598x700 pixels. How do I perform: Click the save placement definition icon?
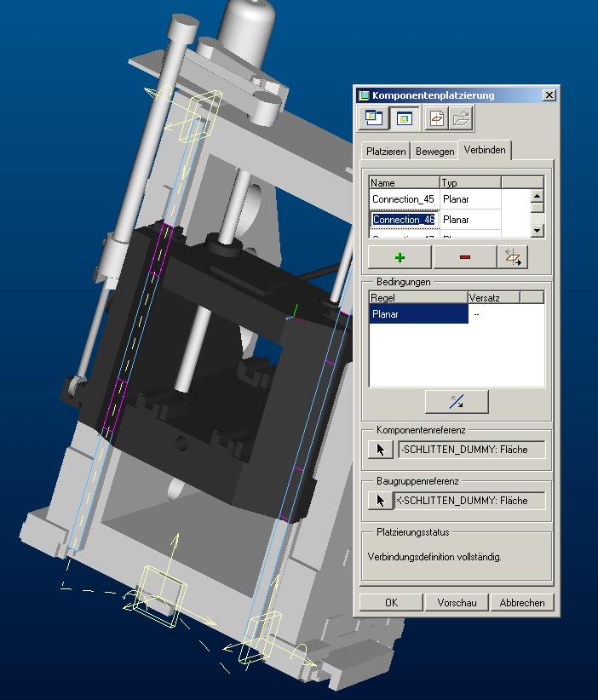pyautogui.click(x=436, y=118)
